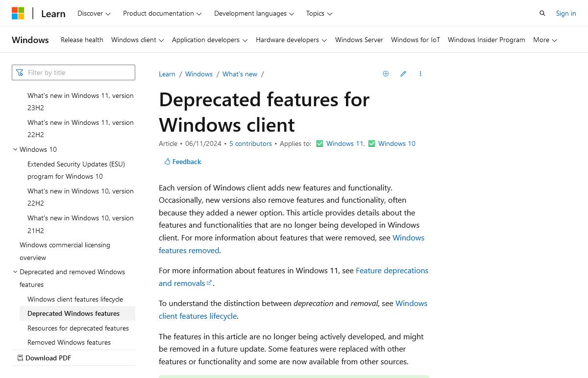Click the Microsoft logo
Viewport: 588px width, 378px height.
(x=18, y=13)
